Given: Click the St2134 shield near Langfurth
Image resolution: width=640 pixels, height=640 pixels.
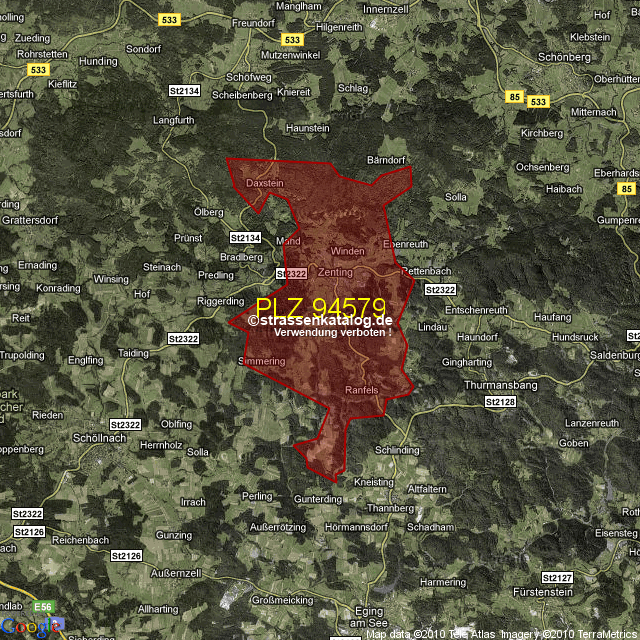Looking at the screenshot, I should pyautogui.click(x=186, y=91).
